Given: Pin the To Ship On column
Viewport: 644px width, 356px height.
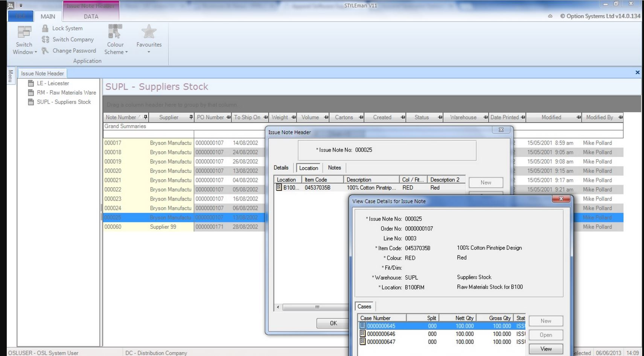Looking at the screenshot, I should (266, 117).
